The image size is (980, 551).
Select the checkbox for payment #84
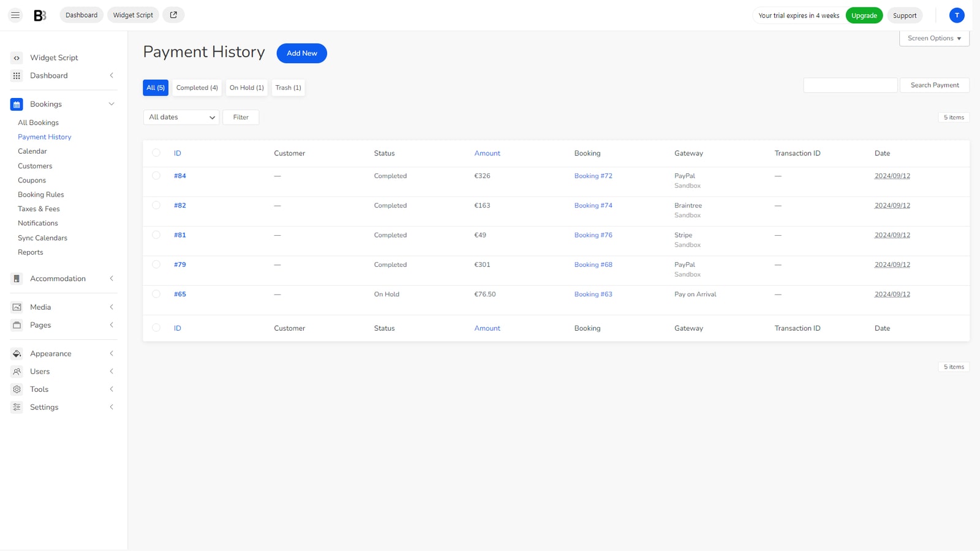pos(156,176)
